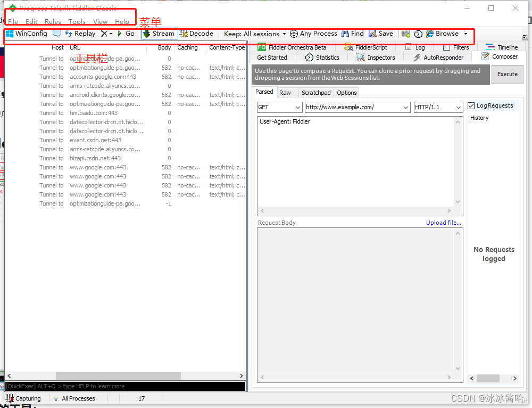The height and width of the screenshot is (408, 532).
Task: Launch Browse with the IE icon
Action: pos(430,34)
